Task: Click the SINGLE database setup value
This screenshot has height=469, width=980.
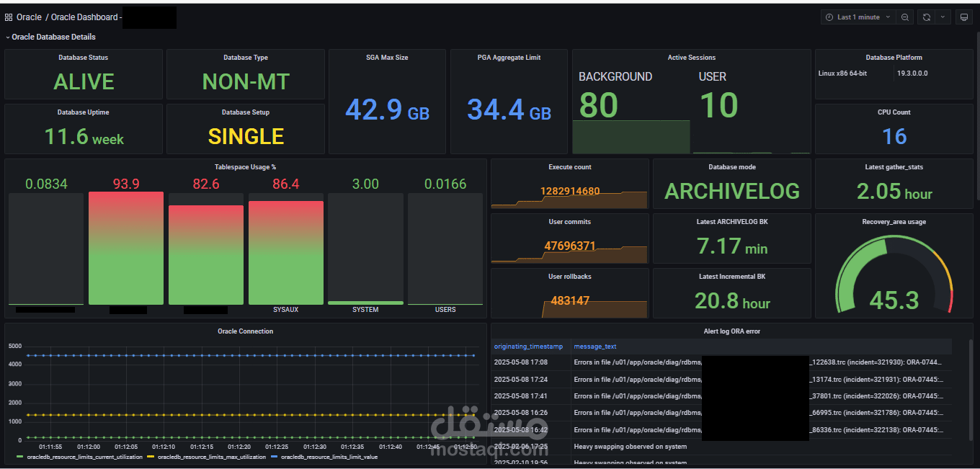Action: coord(246,136)
